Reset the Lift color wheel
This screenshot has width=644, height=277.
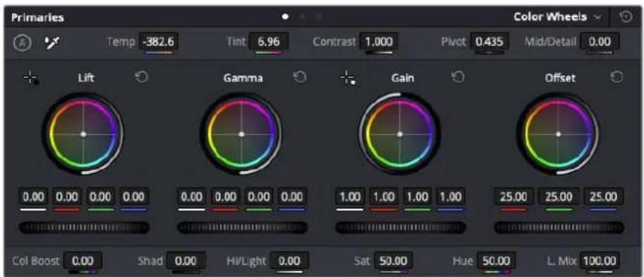pyautogui.click(x=142, y=76)
